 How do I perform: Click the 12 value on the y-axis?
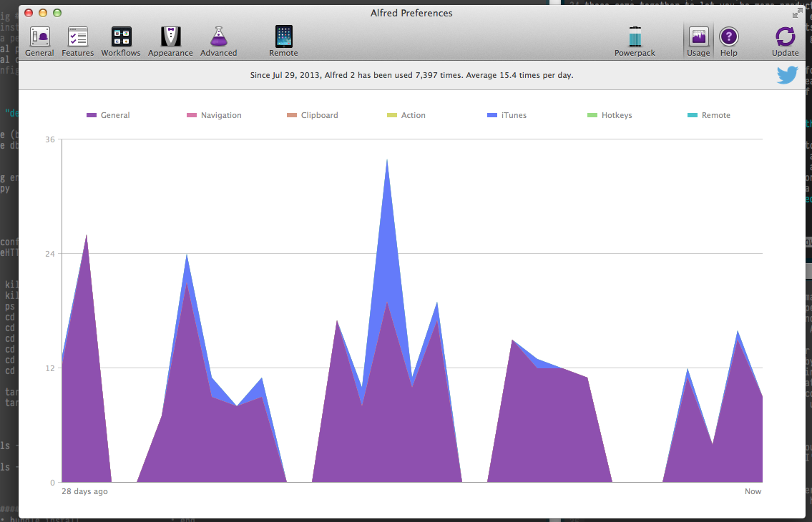[x=49, y=368]
